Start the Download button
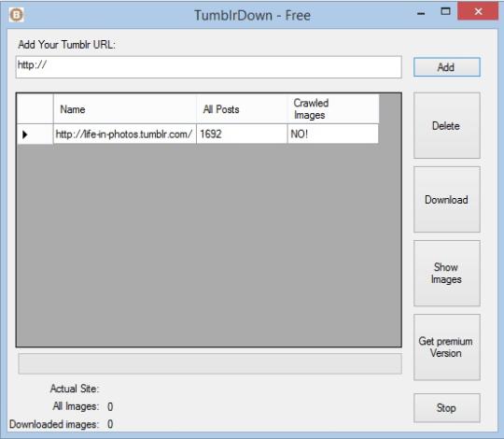The width and height of the screenshot is (504, 439). (x=447, y=199)
